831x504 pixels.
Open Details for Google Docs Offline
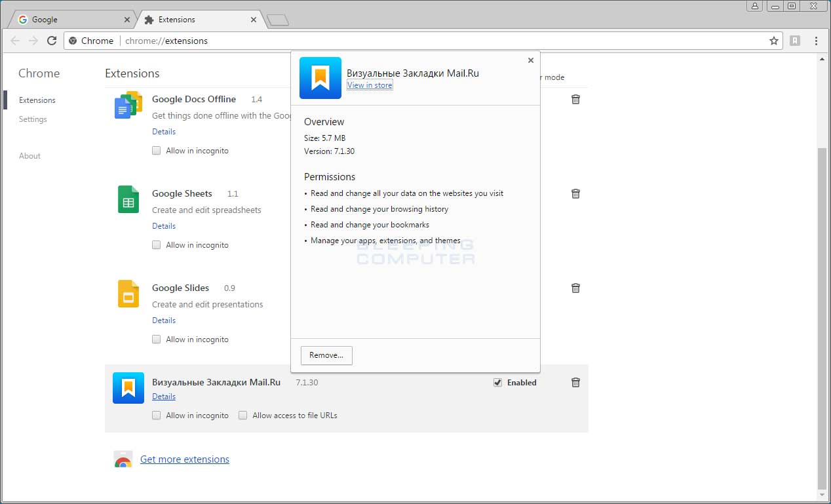pos(163,131)
